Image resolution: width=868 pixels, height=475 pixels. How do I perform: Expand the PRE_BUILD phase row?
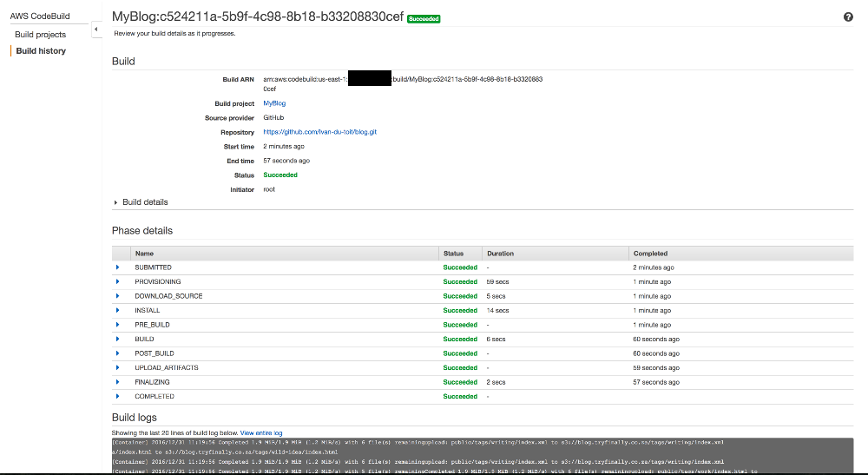tap(117, 325)
